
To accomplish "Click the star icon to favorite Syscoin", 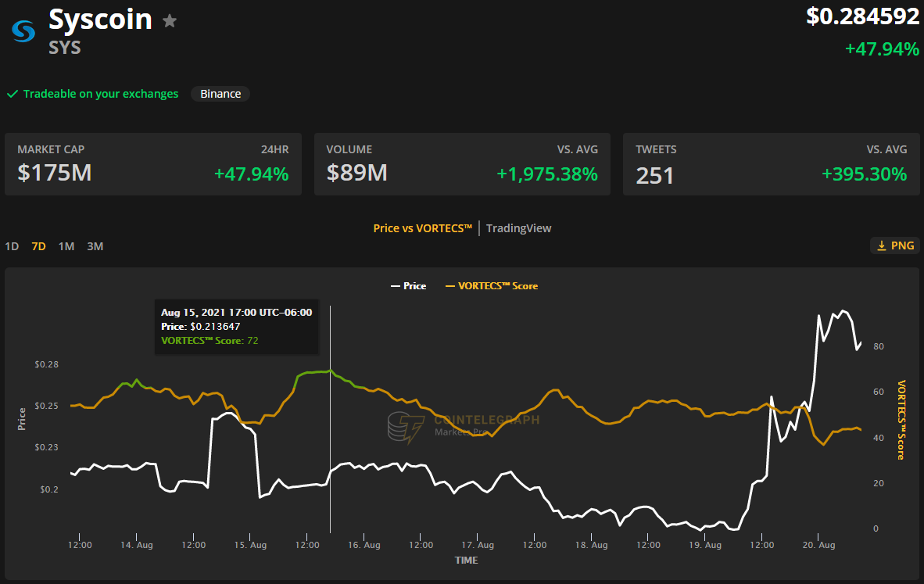I will 170,21.
